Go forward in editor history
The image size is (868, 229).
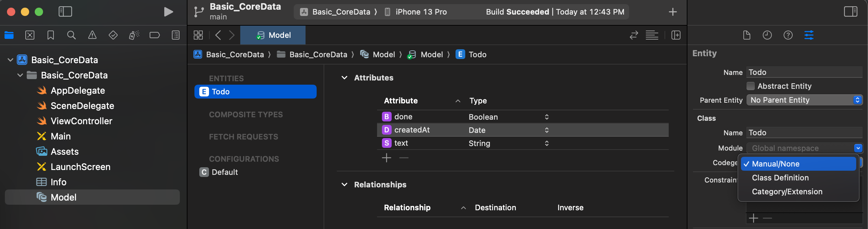tap(232, 35)
